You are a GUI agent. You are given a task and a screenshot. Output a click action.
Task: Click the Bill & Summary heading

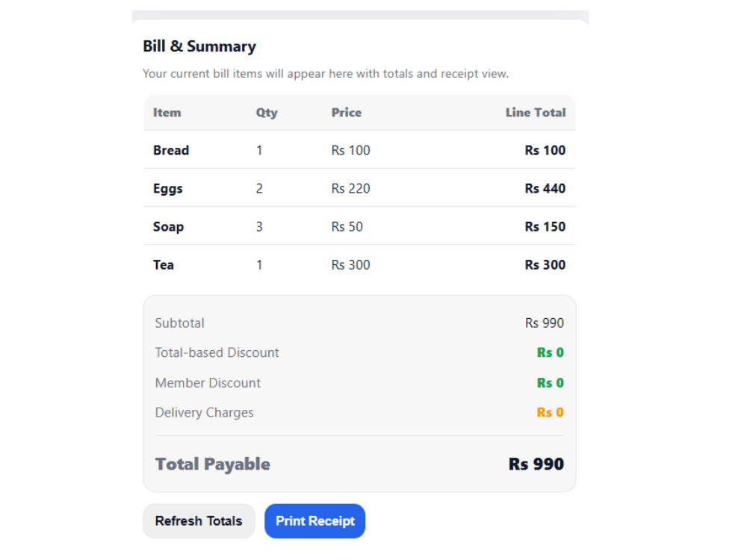[x=199, y=46]
